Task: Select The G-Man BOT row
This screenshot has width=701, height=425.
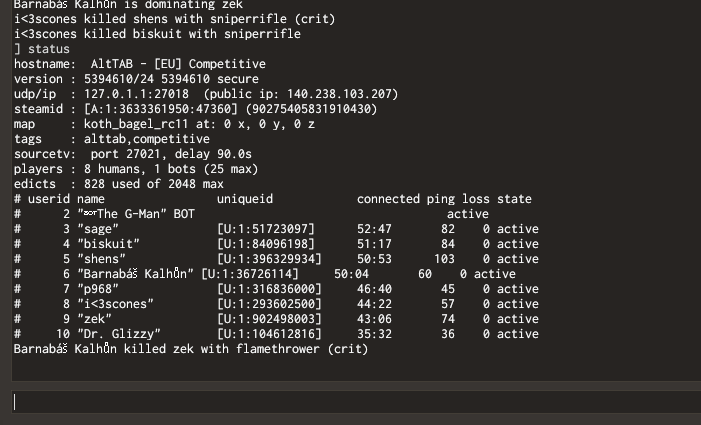Action: [128, 214]
